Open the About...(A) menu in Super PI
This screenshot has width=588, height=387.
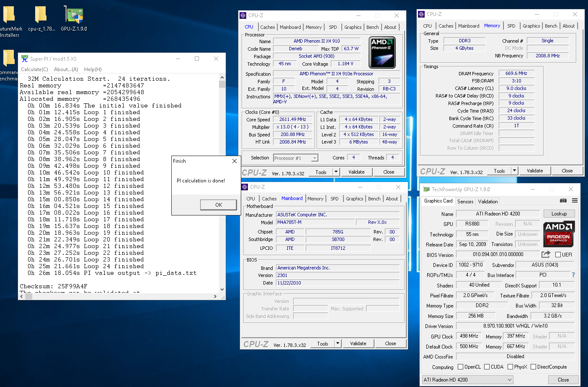[66, 69]
